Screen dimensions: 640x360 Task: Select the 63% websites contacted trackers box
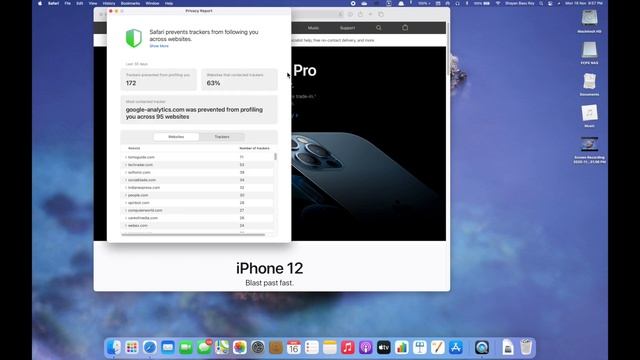pos(239,79)
